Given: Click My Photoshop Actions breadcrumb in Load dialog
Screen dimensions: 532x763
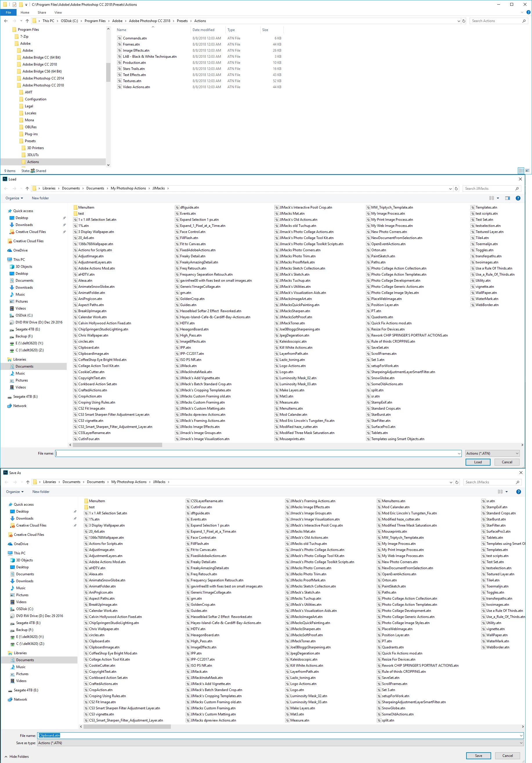Looking at the screenshot, I should pyautogui.click(x=128, y=188).
